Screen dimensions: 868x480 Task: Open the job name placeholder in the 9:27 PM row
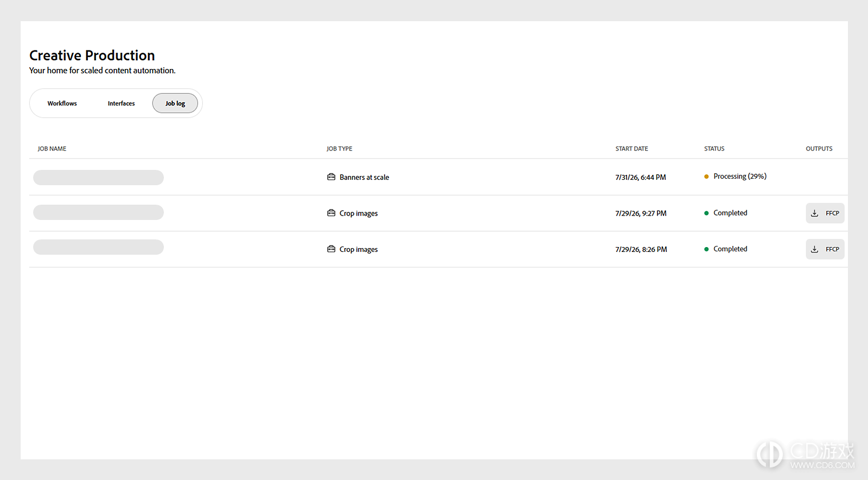click(x=98, y=212)
